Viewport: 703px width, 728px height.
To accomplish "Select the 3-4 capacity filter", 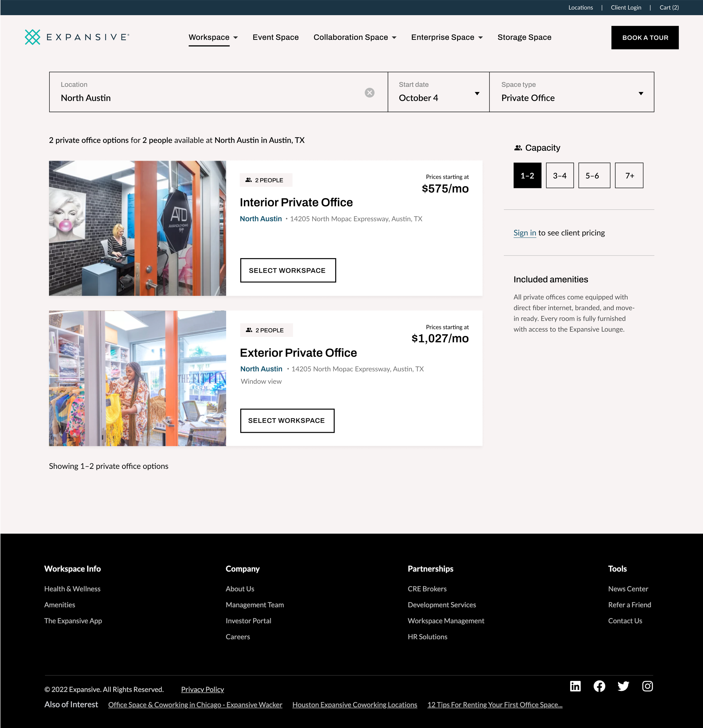I will tap(559, 176).
